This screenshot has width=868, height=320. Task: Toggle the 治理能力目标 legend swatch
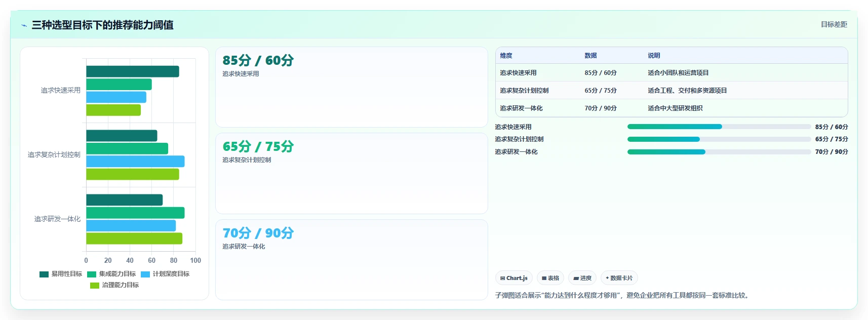[95, 285]
